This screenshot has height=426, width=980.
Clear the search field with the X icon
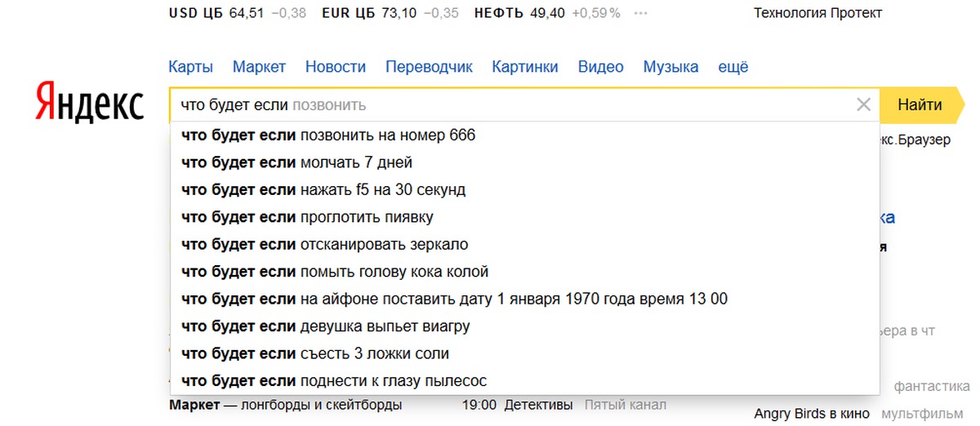[864, 104]
